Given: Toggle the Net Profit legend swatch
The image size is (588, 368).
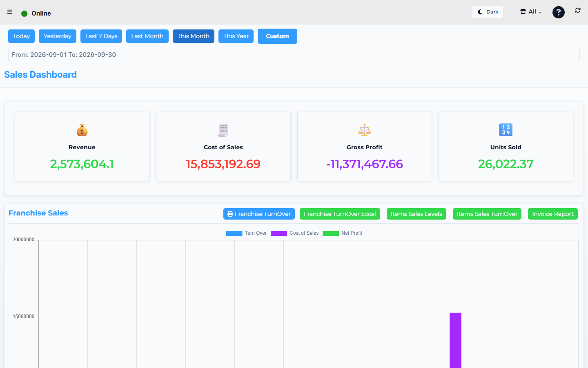Looking at the screenshot, I should click(x=331, y=233).
